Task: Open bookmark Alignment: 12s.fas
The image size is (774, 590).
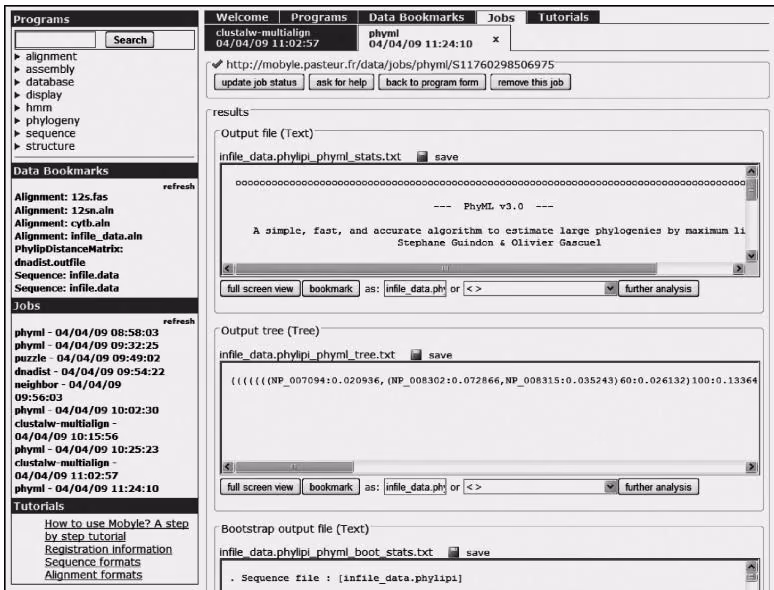Action: click(x=61, y=197)
